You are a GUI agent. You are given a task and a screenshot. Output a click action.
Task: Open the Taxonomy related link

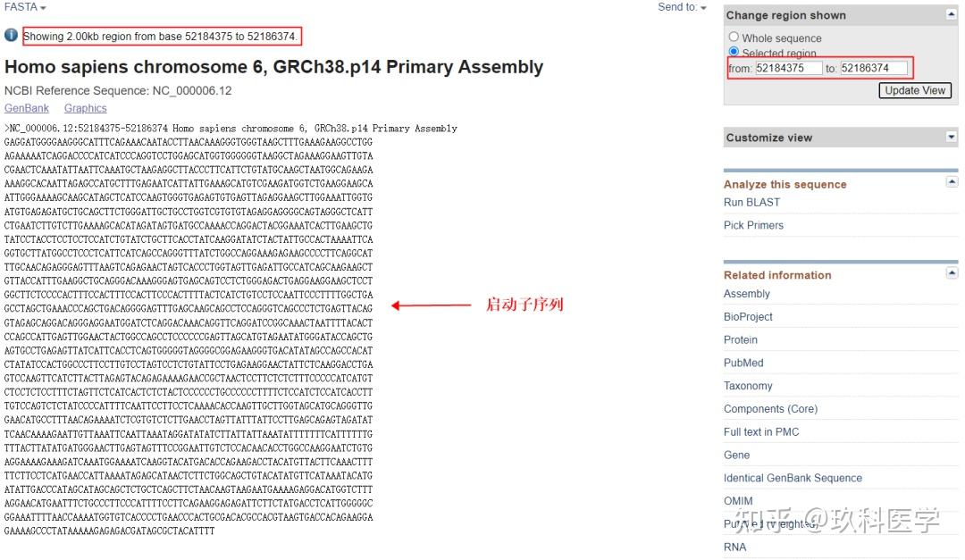coord(748,386)
